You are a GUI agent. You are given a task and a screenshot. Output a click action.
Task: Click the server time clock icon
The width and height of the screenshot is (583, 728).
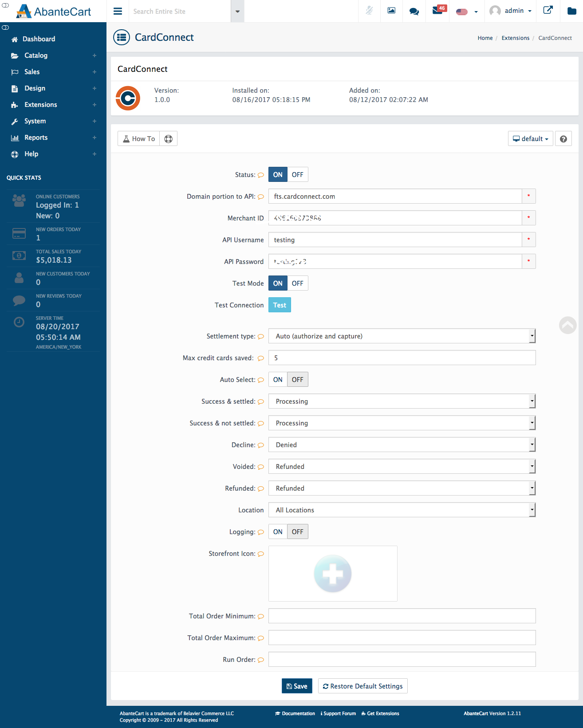click(x=19, y=322)
